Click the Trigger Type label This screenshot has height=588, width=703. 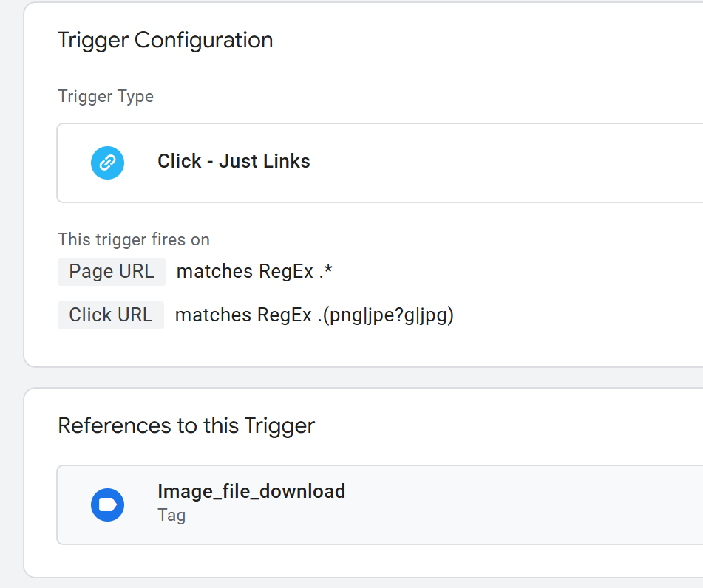(x=106, y=96)
